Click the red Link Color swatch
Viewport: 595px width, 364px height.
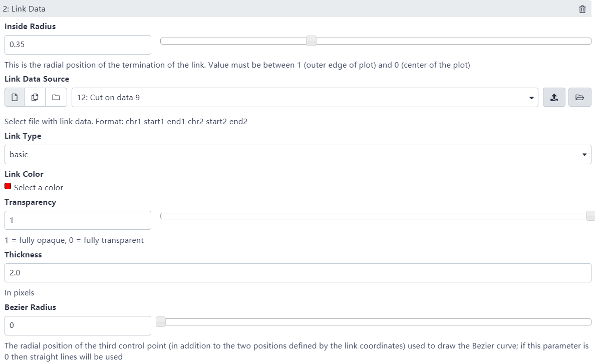tap(8, 186)
